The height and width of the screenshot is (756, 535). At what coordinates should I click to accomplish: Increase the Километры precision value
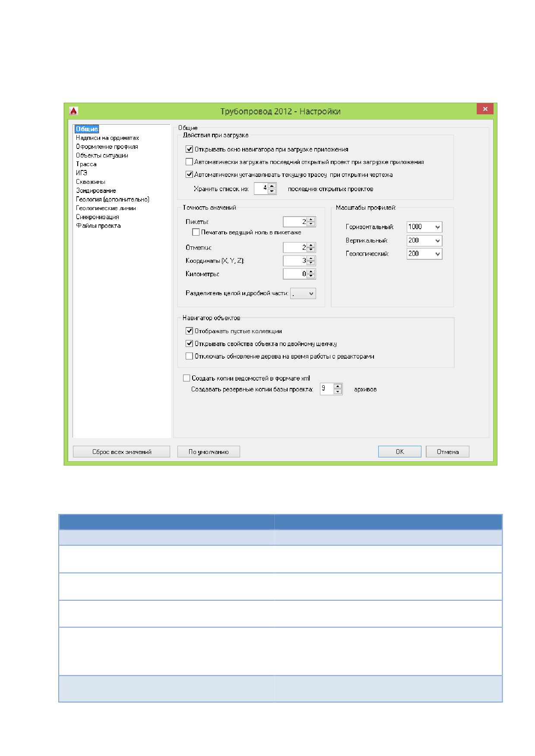[x=311, y=271]
